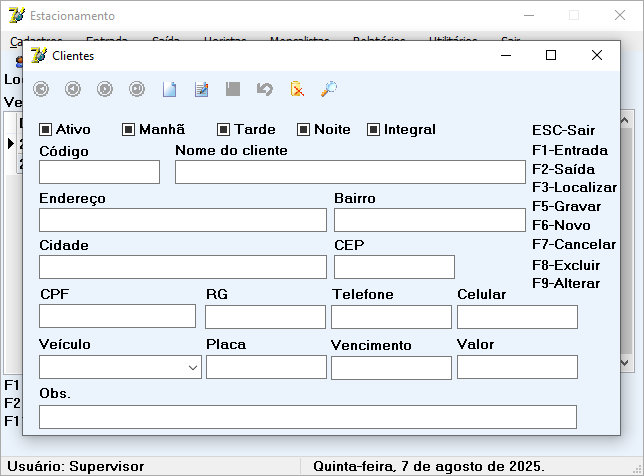Click the Bairro input field
The height and width of the screenshot is (476, 644).
(430, 220)
